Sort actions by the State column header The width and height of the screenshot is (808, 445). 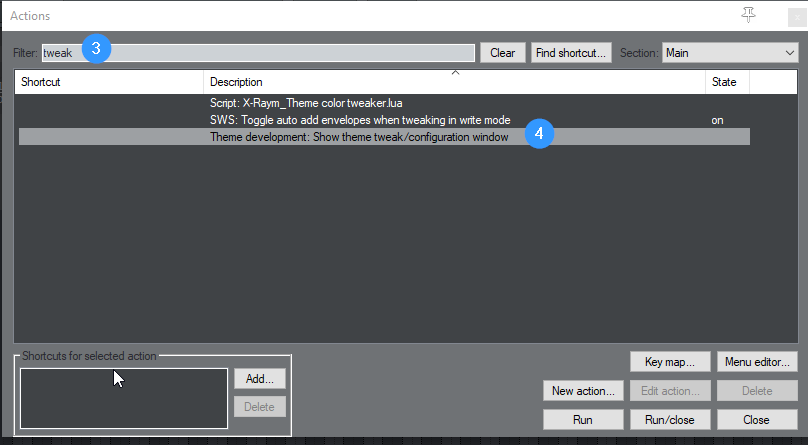727,82
